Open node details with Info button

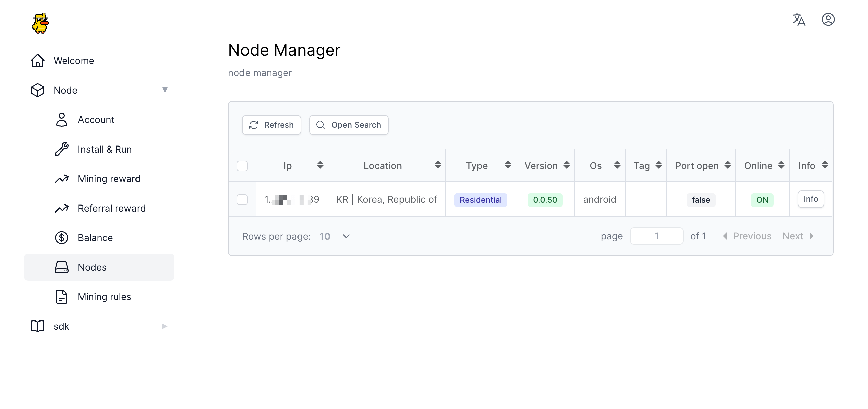coord(810,199)
